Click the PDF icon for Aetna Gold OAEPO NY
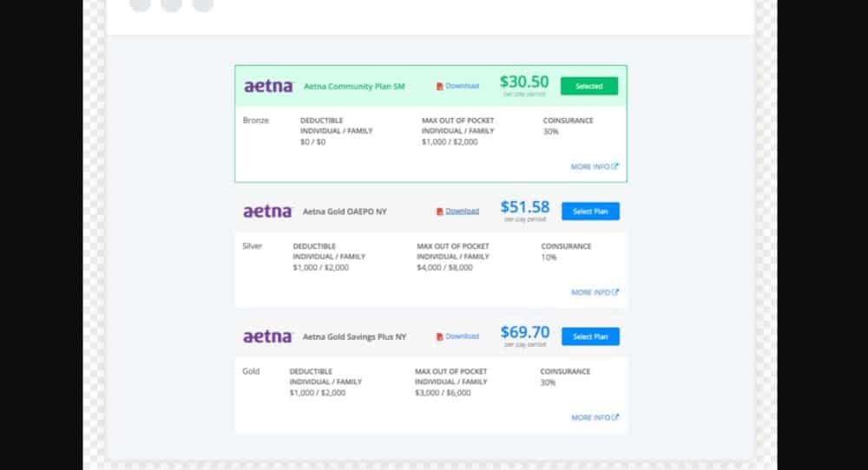Screen dimensions: 868x470 click(440, 212)
